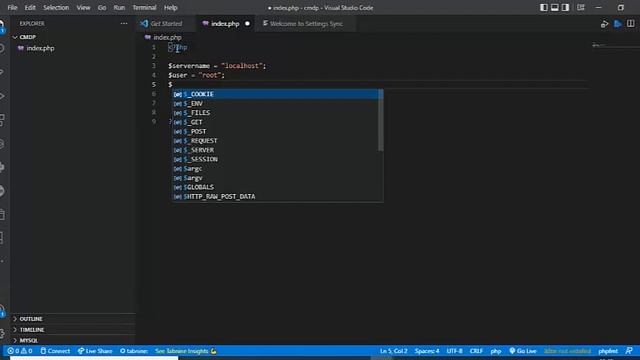Switch to the index.php editor tab

click(225, 24)
